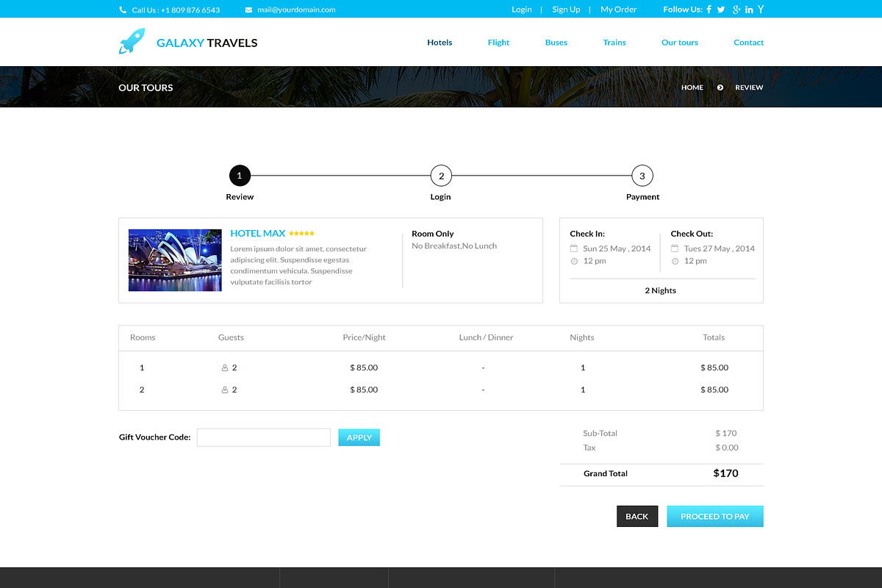The image size is (882, 588).
Task: Click the Hotel Max five-star rating
Action: tap(301, 233)
